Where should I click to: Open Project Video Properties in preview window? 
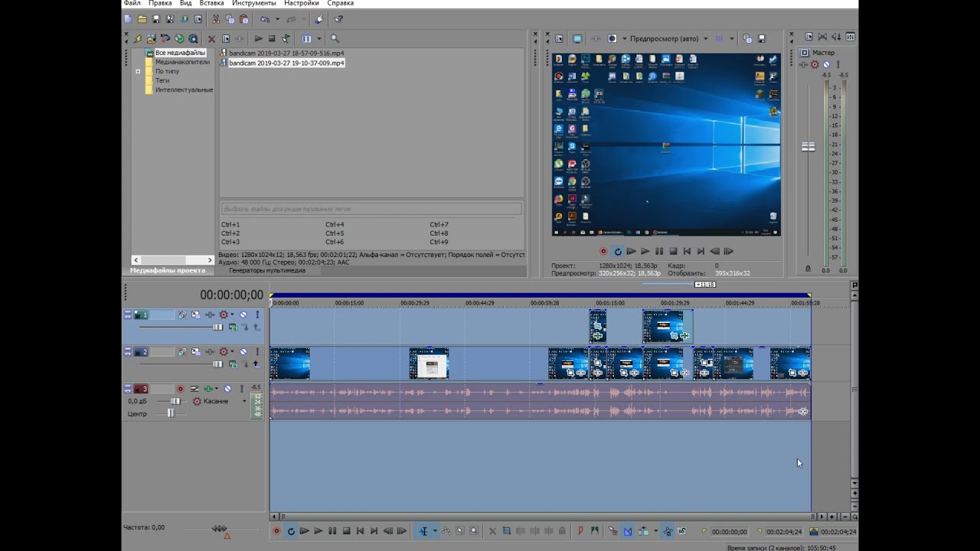[559, 38]
